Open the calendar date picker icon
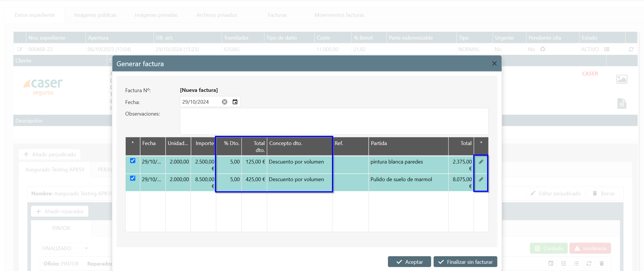The width and height of the screenshot is (644, 271). coord(235,102)
